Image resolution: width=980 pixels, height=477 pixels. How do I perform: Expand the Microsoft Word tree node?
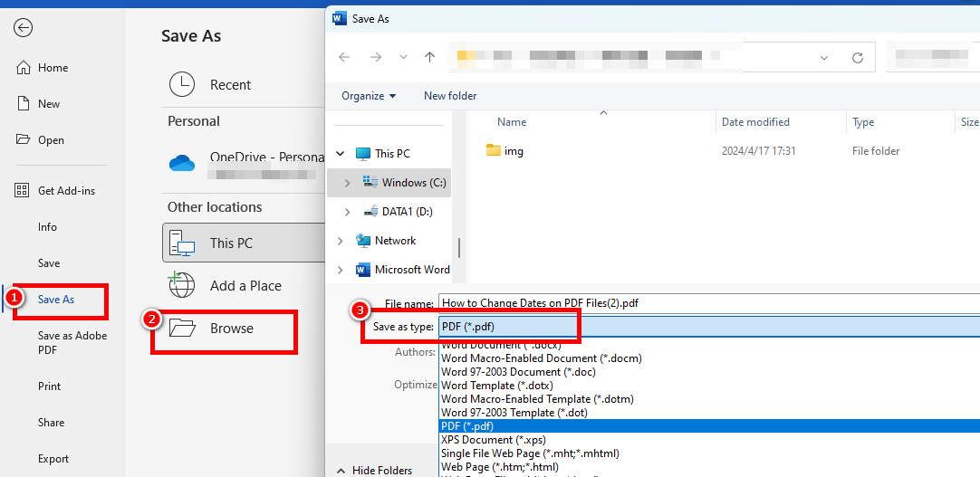[340, 270]
